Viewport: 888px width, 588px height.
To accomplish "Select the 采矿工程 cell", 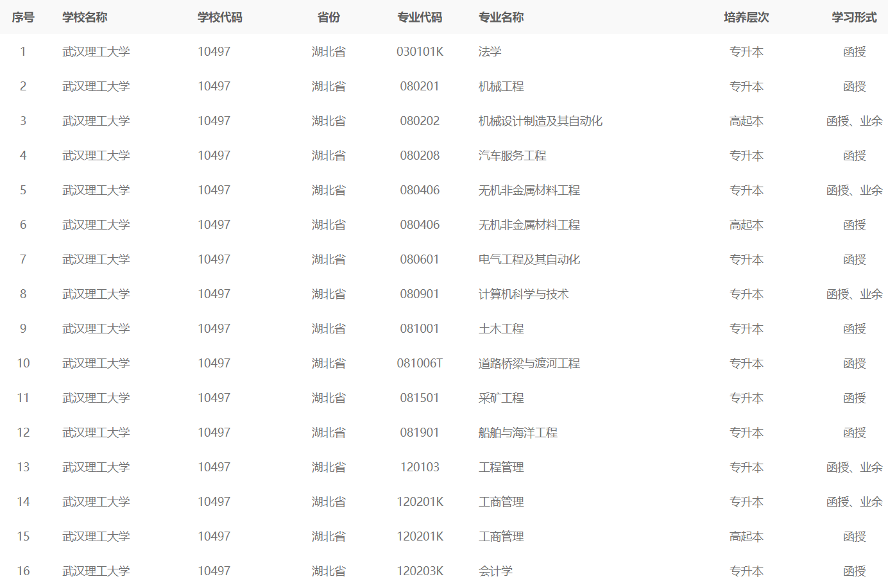I will click(501, 398).
